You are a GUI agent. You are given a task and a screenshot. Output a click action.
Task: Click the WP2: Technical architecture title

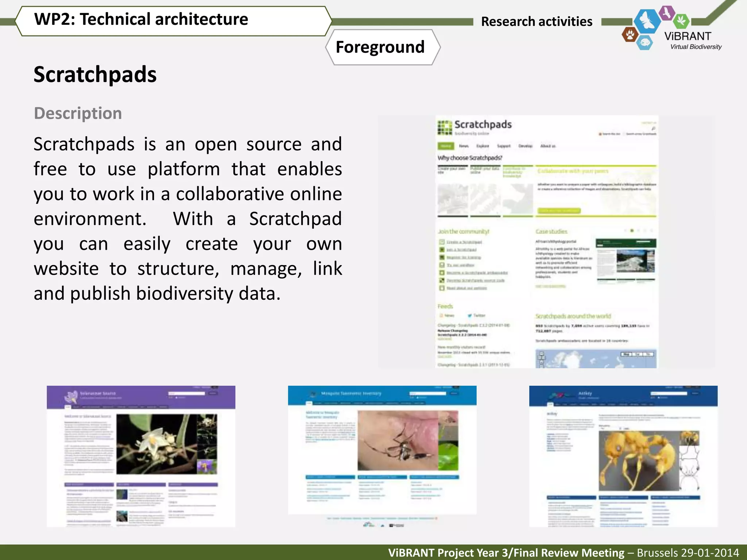[x=141, y=19]
